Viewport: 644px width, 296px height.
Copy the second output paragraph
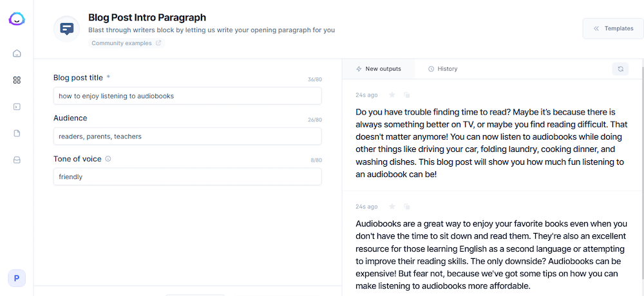tap(406, 207)
